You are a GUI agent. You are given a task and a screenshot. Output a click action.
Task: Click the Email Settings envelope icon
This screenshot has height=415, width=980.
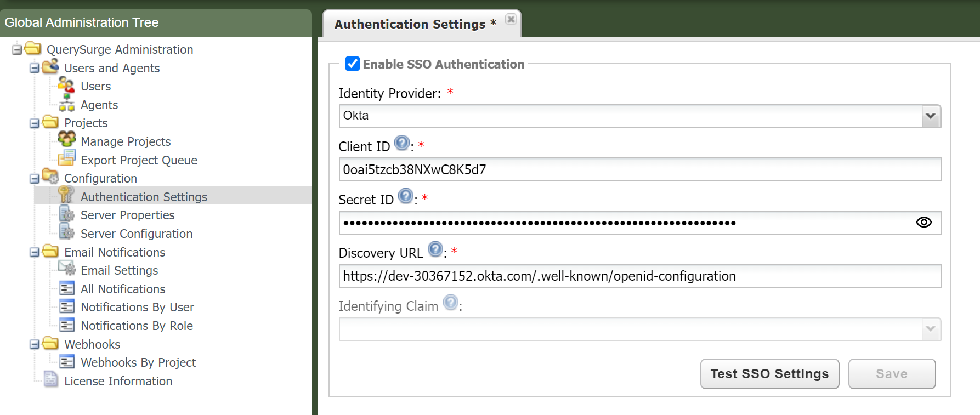(66, 269)
